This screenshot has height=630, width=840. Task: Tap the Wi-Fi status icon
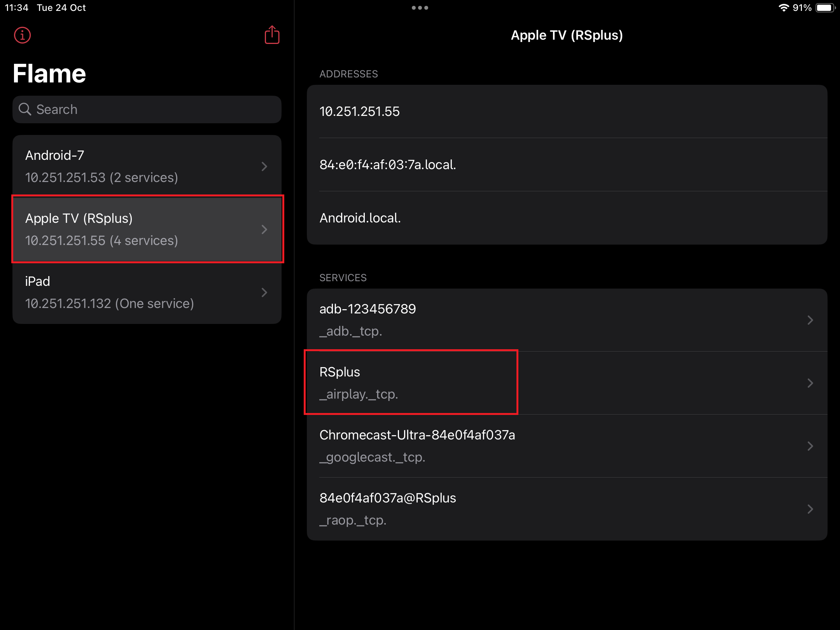point(783,8)
